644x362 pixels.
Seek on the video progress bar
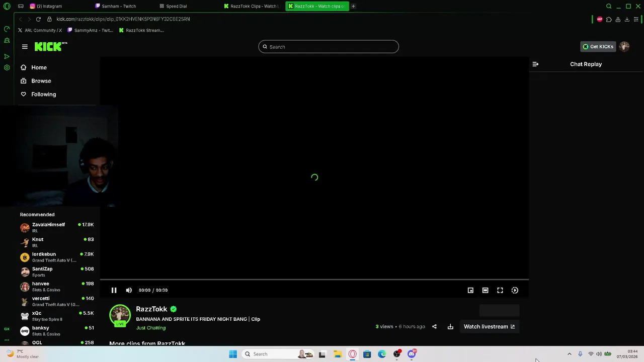point(314,280)
